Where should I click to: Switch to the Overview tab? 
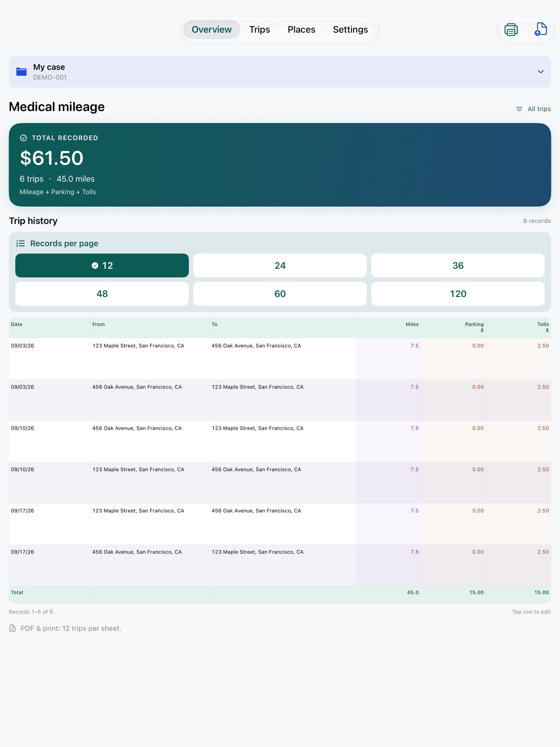[212, 30]
